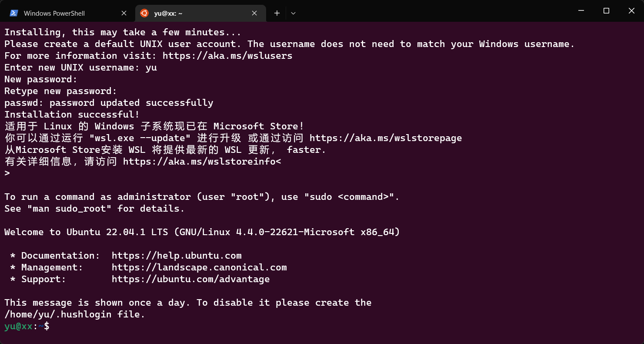Open the https://help.ubuntu.com documentation link
Image resolution: width=644 pixels, height=344 pixels.
click(177, 256)
